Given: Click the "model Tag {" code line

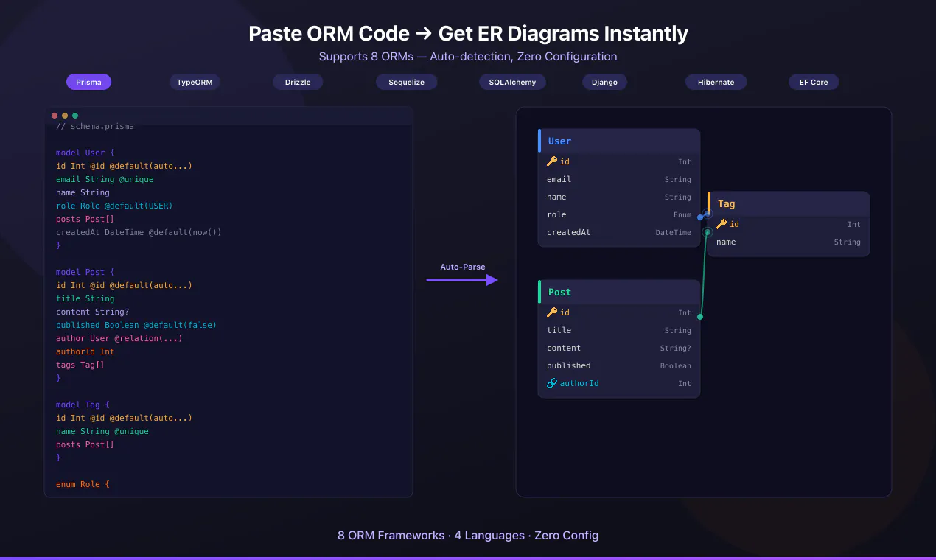Looking at the screenshot, I should click(83, 405).
